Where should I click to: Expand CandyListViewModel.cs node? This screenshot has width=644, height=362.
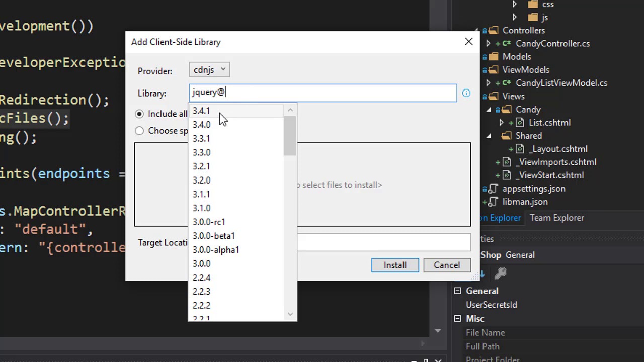tap(488, 83)
